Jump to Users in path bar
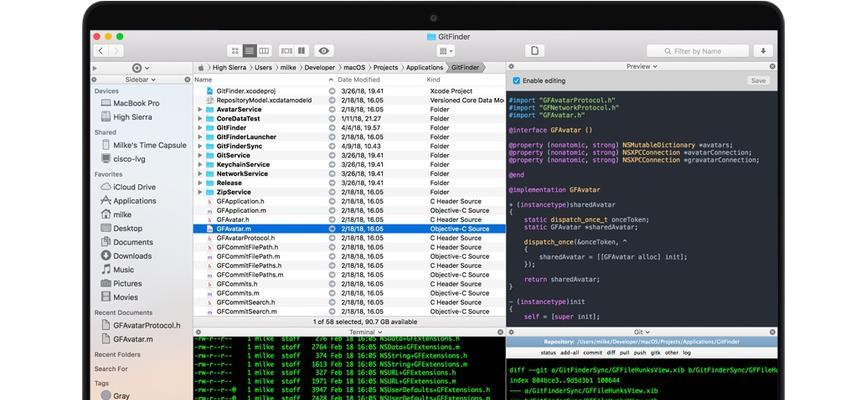This screenshot has width=866, height=400. click(263, 67)
